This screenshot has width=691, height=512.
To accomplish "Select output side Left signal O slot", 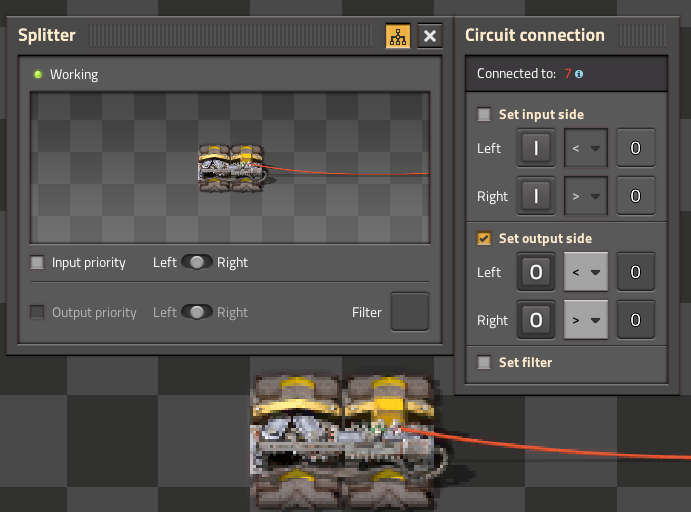I will point(536,272).
